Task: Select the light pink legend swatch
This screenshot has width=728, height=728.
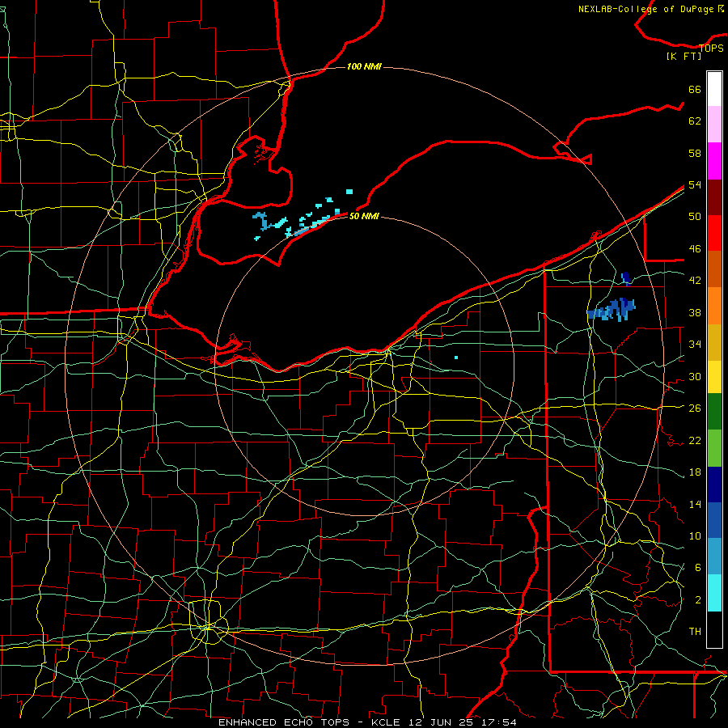Action: coord(714,124)
